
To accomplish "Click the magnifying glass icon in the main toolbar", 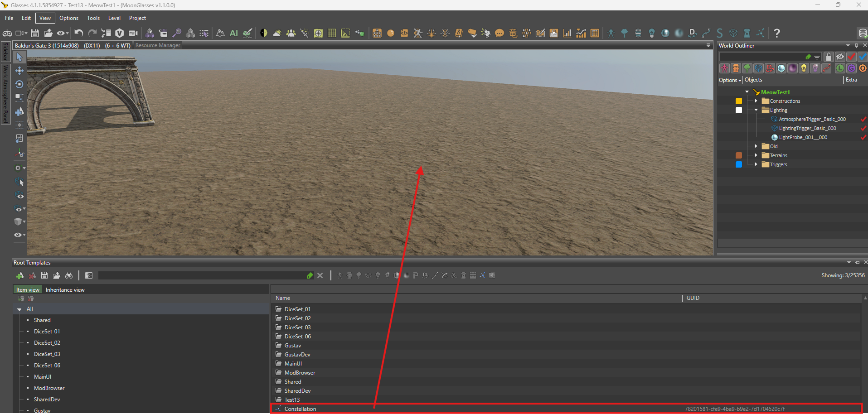I will [x=177, y=33].
